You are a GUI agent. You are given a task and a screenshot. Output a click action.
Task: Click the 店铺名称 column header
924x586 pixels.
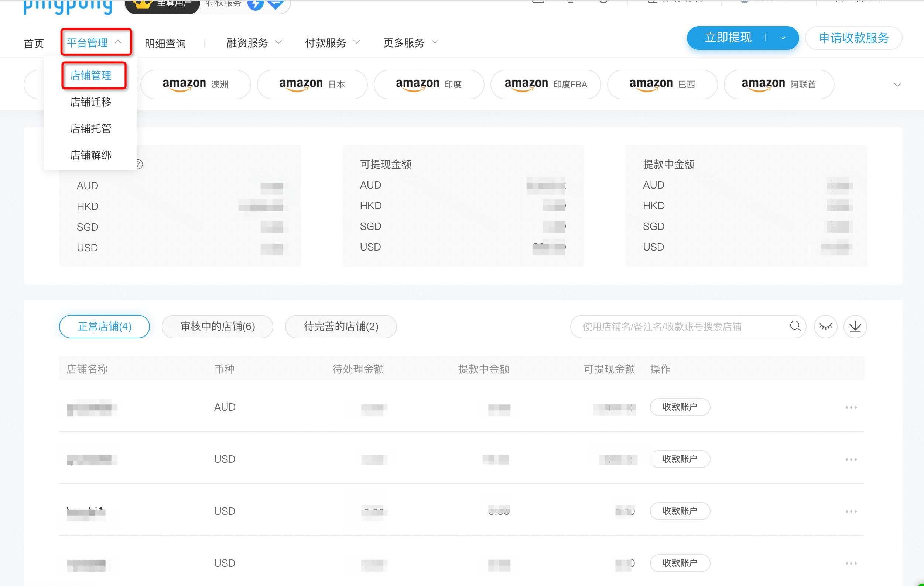(x=87, y=369)
